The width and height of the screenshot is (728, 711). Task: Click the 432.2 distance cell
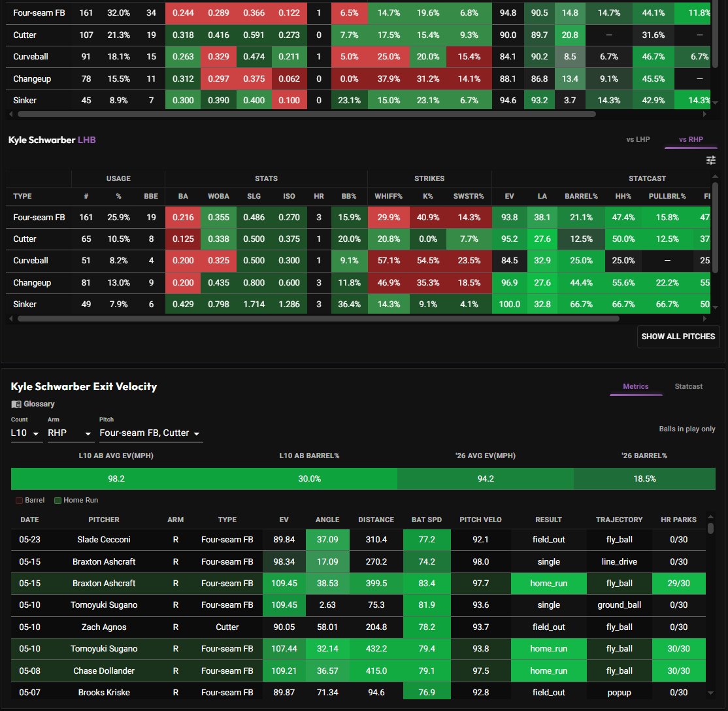(376, 649)
